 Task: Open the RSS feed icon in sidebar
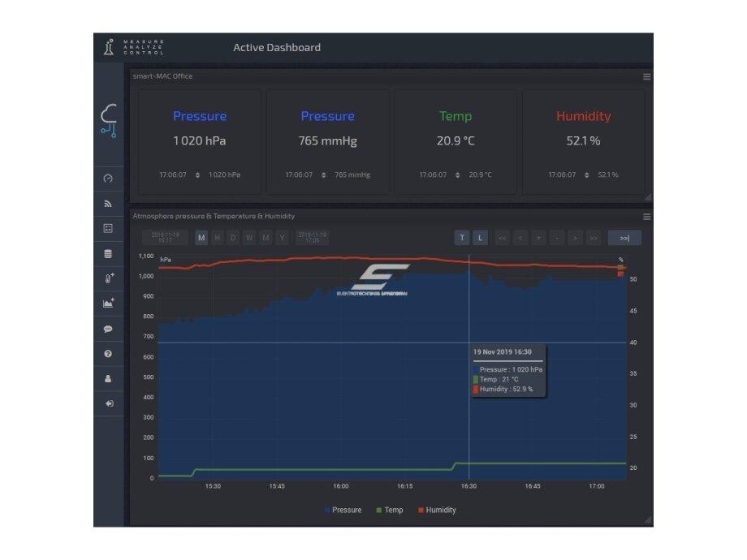pyautogui.click(x=108, y=204)
